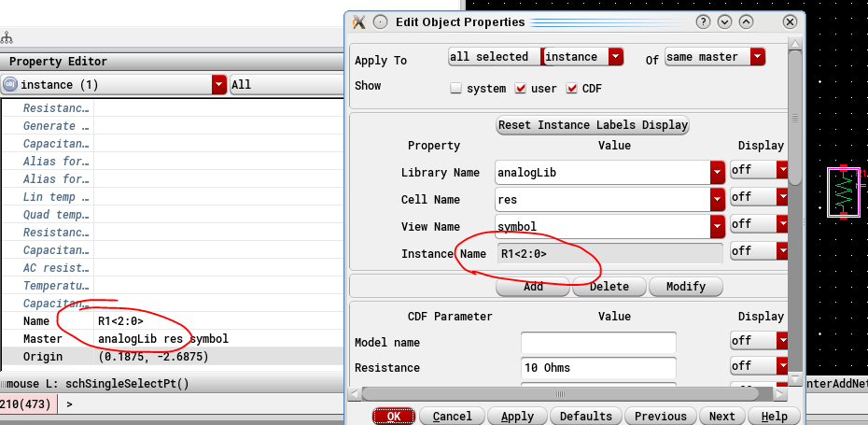Screen dimensions: 868x425
Task: Click the X window menu icon in dialog titlebar
Action: coord(359,21)
